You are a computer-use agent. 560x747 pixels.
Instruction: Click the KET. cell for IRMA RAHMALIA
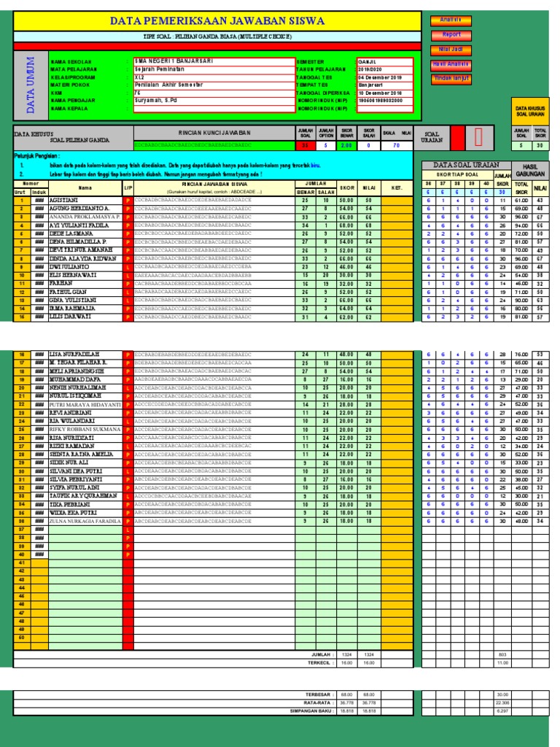(396, 309)
